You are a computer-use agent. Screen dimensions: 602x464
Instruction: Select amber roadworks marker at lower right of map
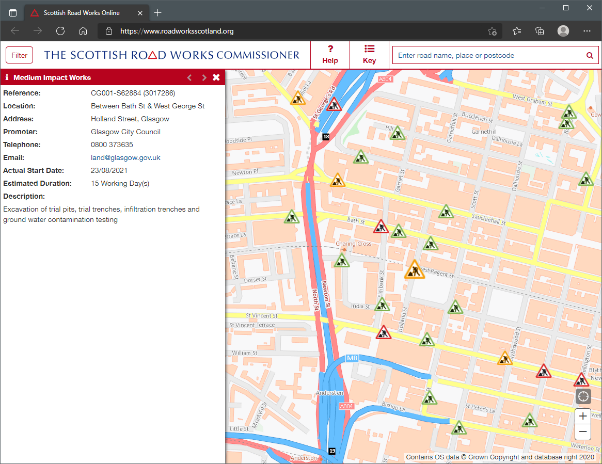504,358
